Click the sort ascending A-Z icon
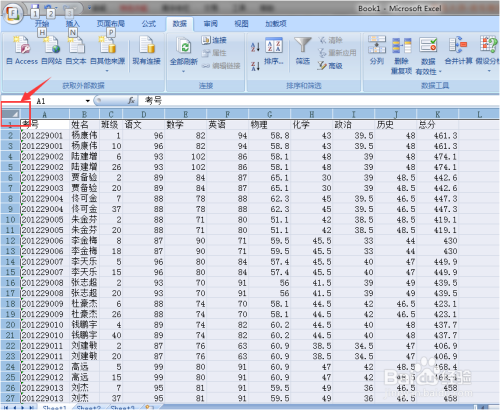The image size is (500, 410). tap(255, 47)
